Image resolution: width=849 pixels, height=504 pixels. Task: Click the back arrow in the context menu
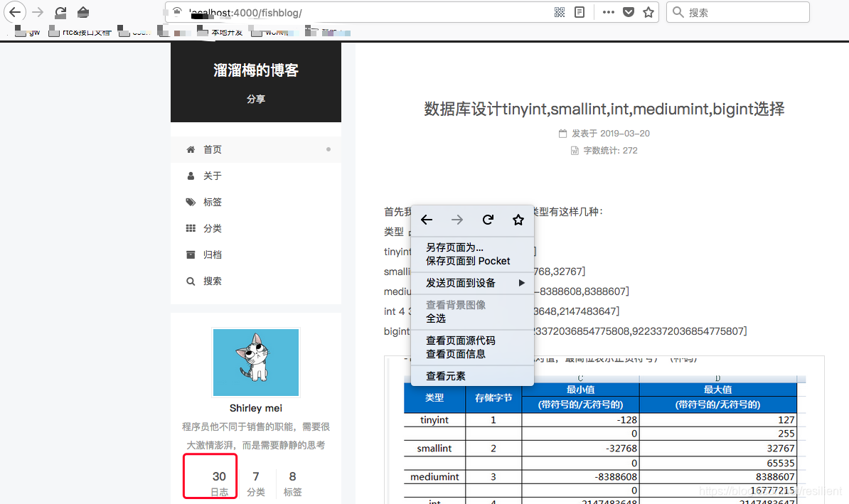[427, 219]
